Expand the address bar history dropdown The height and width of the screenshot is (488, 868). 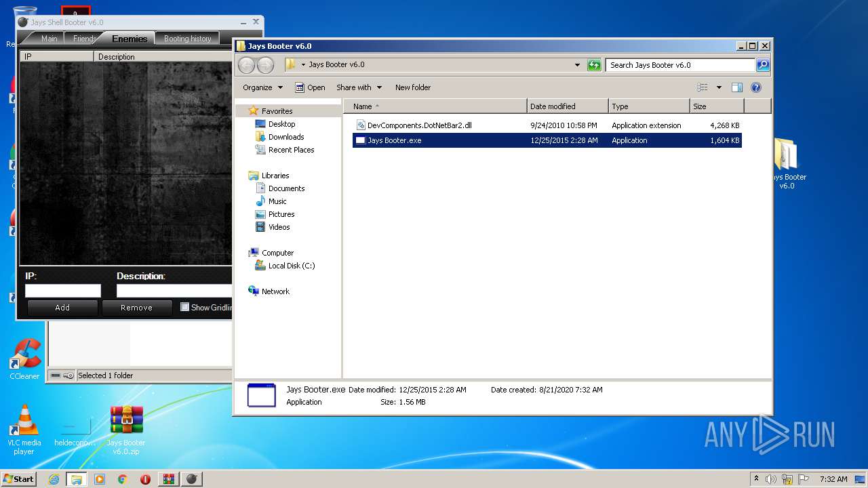[577, 65]
